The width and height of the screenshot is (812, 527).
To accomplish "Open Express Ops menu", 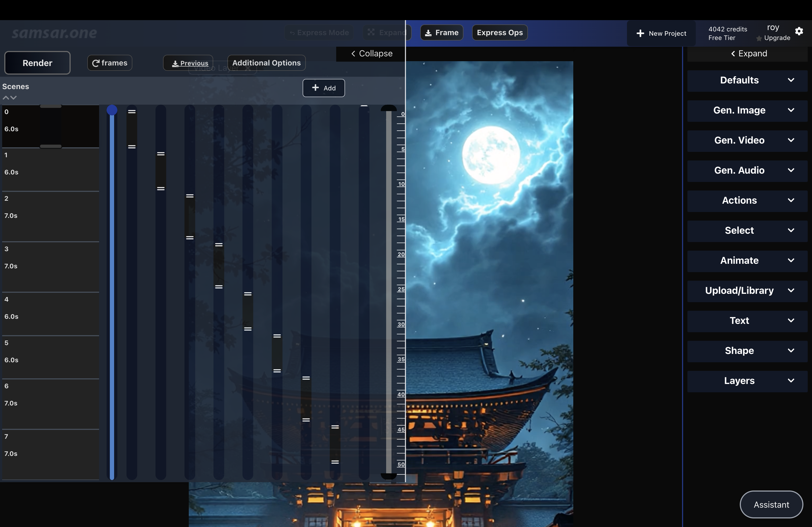I will 499,33.
